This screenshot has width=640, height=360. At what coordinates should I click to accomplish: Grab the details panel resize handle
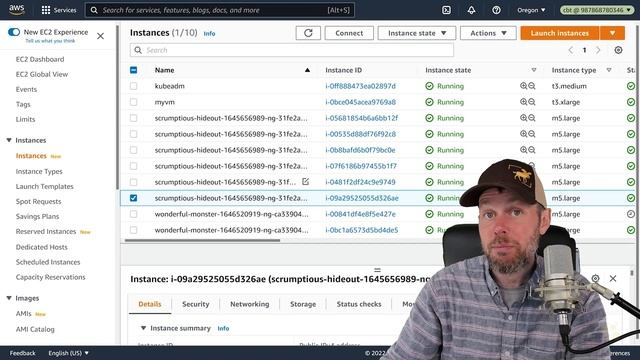pyautogui.click(x=377, y=270)
